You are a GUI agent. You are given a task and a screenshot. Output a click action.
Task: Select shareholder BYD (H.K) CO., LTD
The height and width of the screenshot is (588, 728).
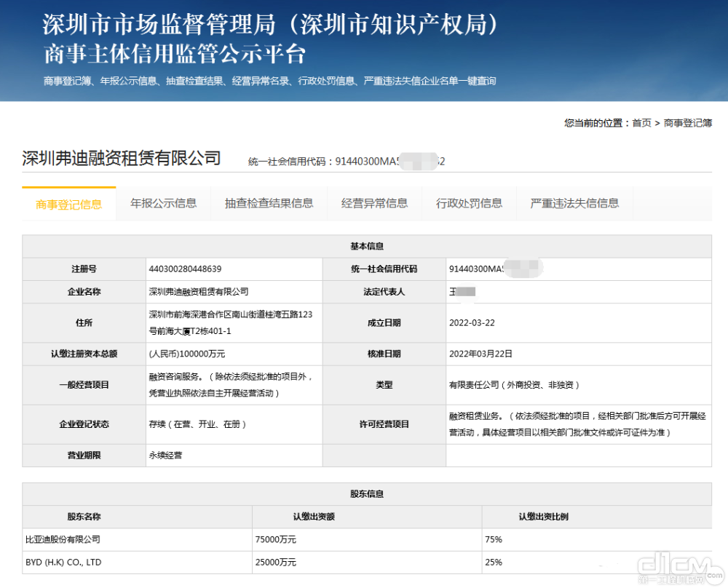63,563
